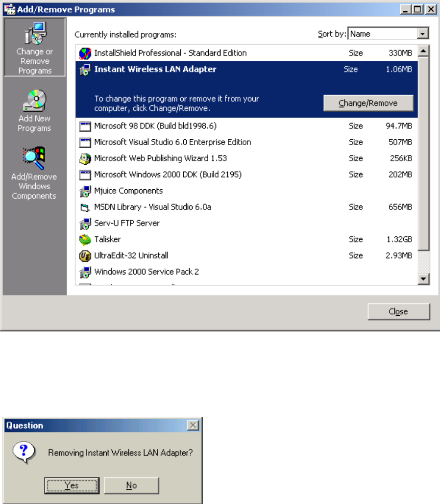Select InstallShield Professional - Standard Edition
The width and height of the screenshot is (440, 504).
coord(246,53)
